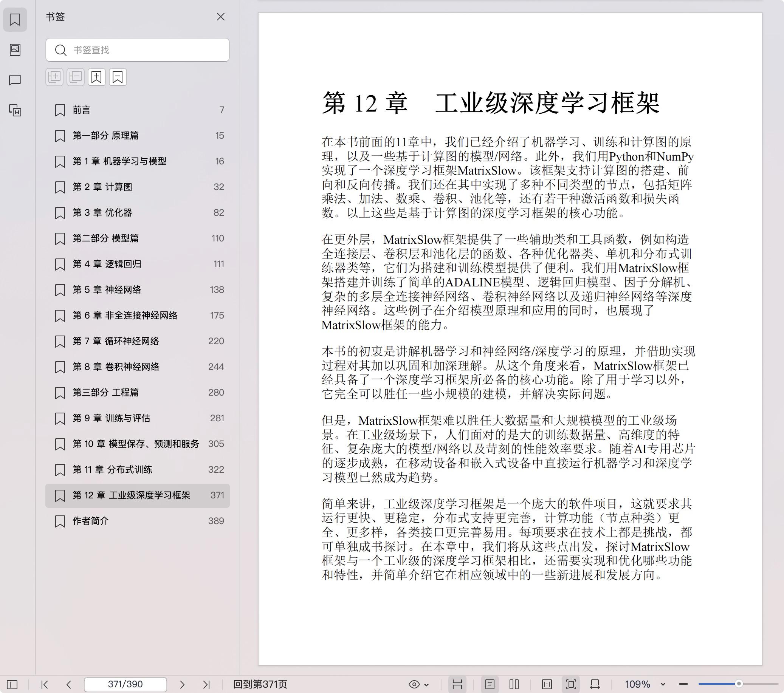Open bookmark 第 7 章 循环神经网络
The width and height of the screenshot is (784, 693).
137,341
